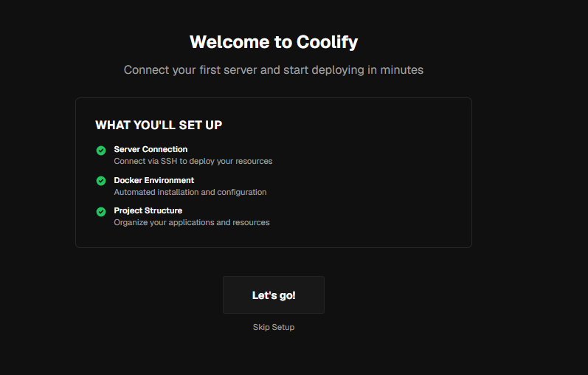Click green check icon beside Project Structure
Image resolution: width=588 pixels, height=375 pixels.
101,212
